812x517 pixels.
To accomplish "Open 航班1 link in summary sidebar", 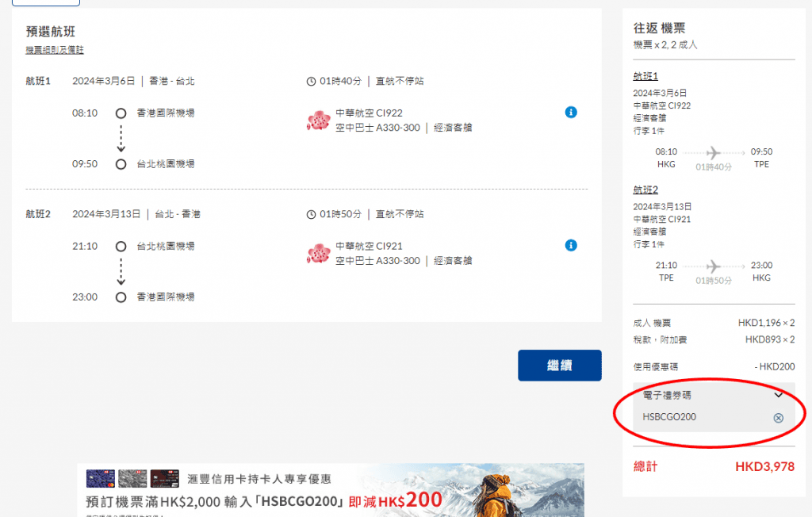I will click(x=645, y=76).
